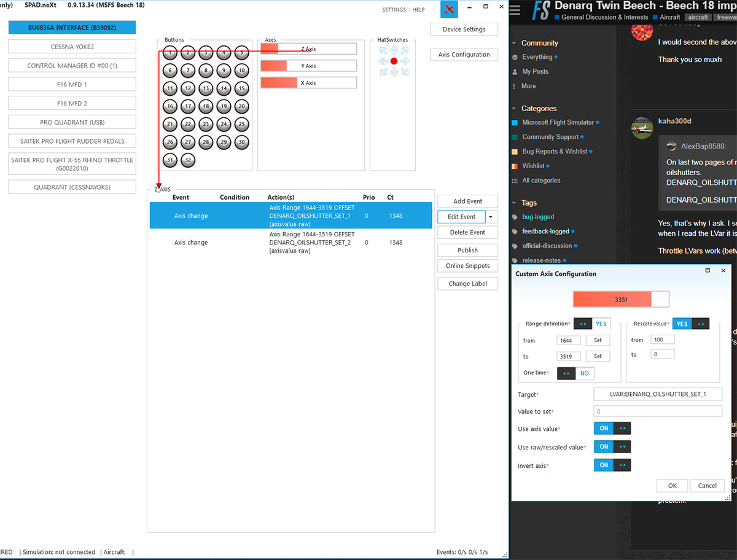737x560 pixels.
Task: Click the hat switch up arrow
Action: [x=394, y=50]
